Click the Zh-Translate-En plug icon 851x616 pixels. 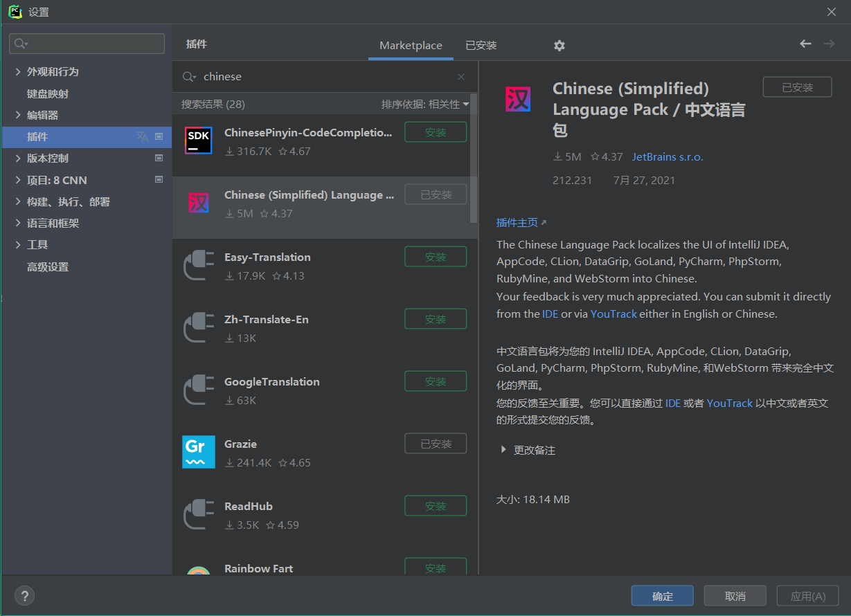(x=198, y=328)
